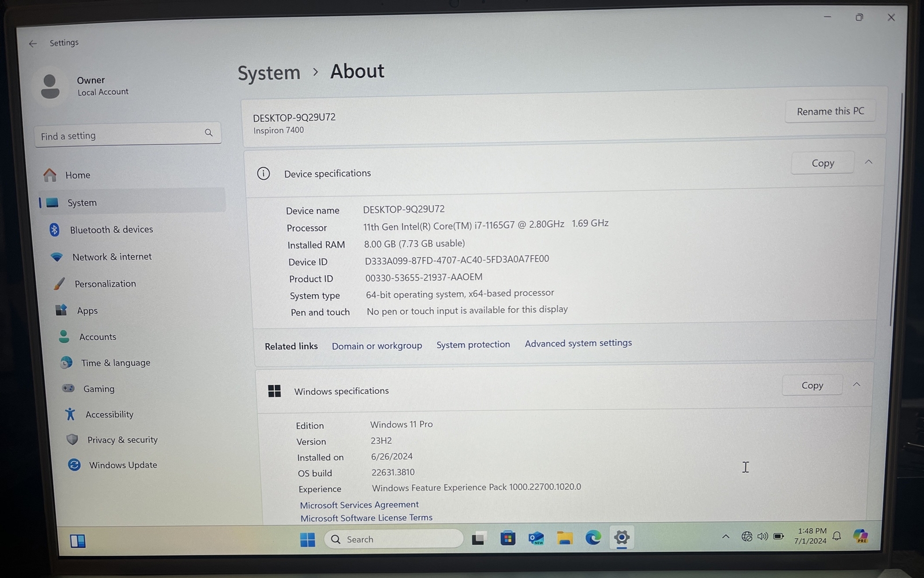The height and width of the screenshot is (578, 924).
Task: Click Rename this PC button
Action: [x=830, y=111]
